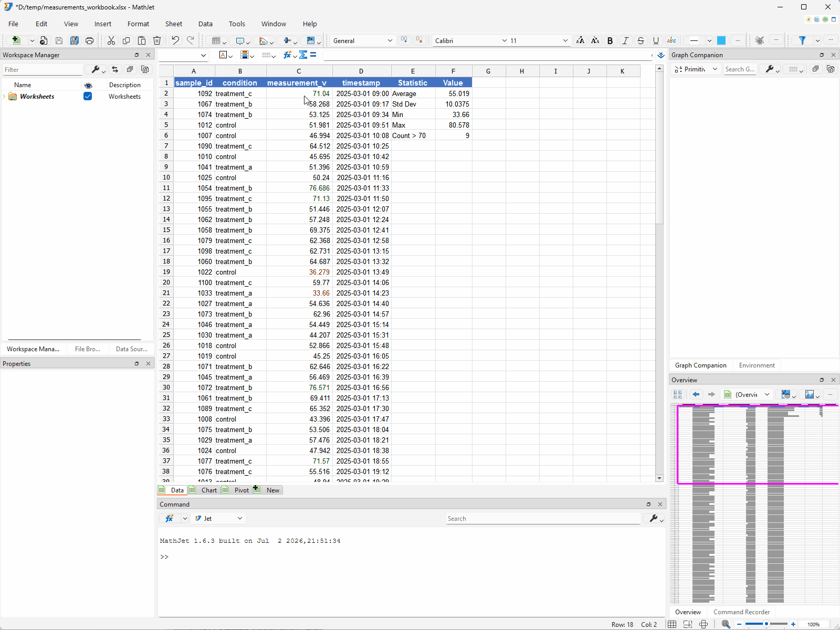Click the formula bar input field
Viewport: 840px width, 630px height.
(x=487, y=55)
